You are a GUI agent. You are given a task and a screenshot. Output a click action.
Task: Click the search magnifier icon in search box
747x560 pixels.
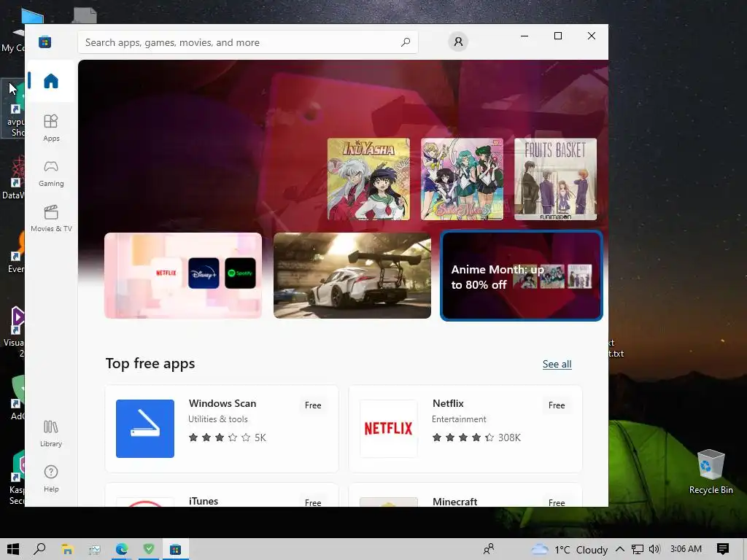pyautogui.click(x=406, y=42)
